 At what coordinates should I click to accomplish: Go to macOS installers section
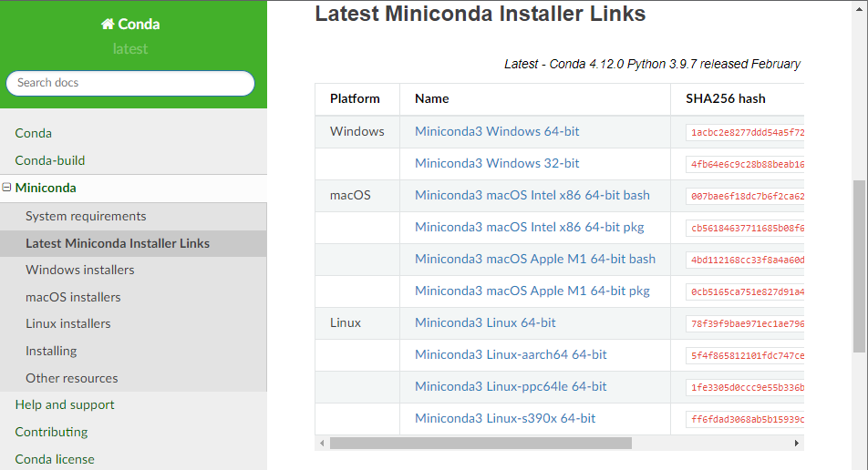73,297
